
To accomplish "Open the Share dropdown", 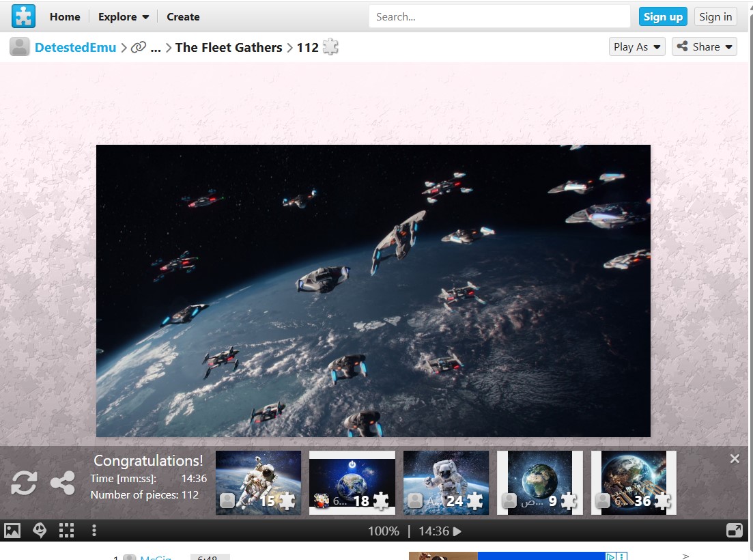I will [704, 46].
